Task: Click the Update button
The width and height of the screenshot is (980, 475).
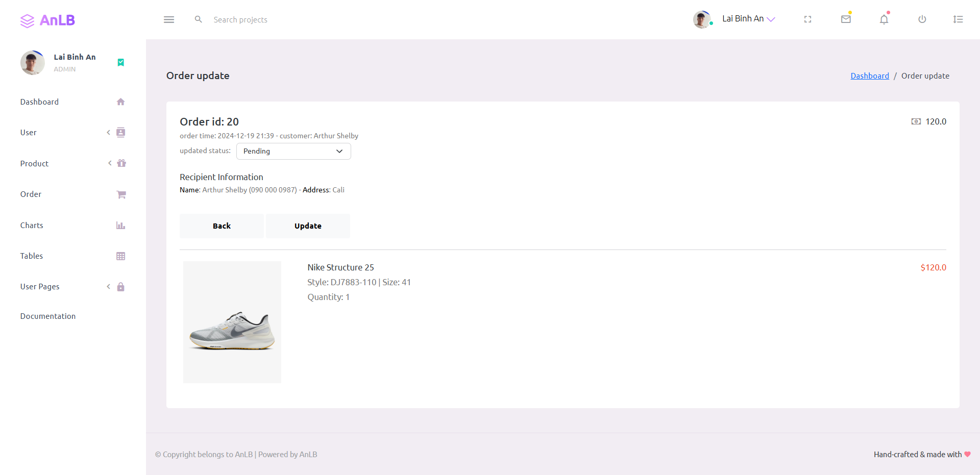Action: (x=308, y=226)
